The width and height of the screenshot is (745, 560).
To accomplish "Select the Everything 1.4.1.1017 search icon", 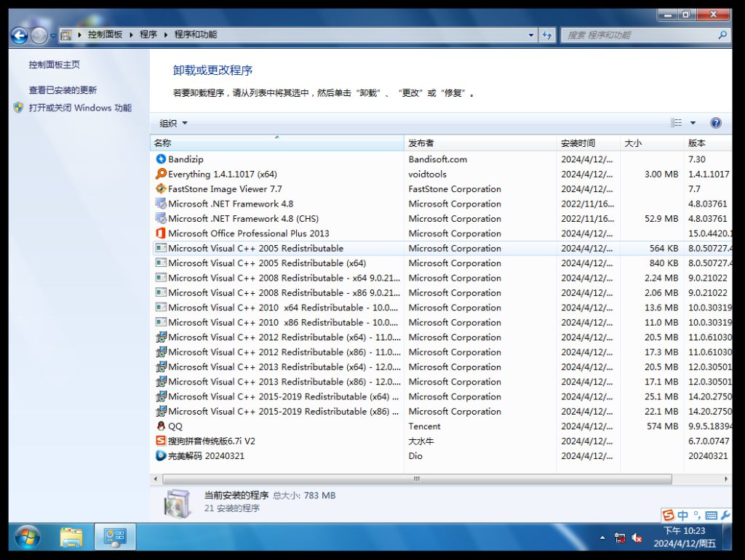I will (x=161, y=174).
